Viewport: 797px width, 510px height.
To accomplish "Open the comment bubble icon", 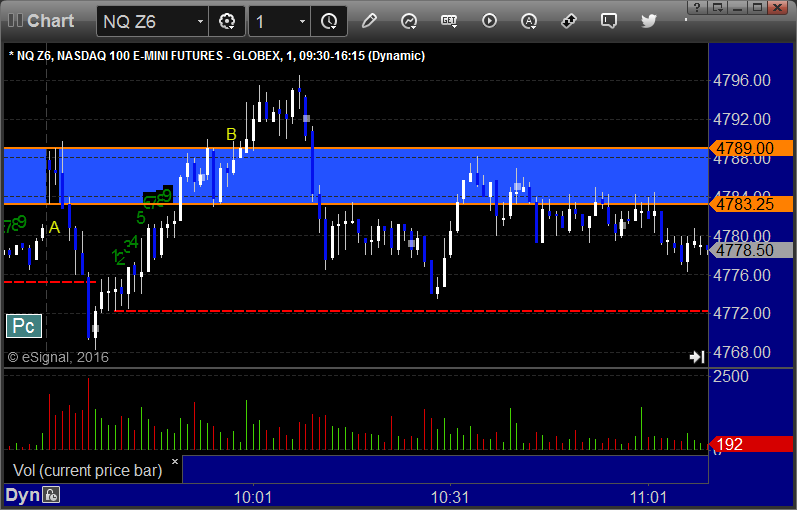I will coord(608,21).
